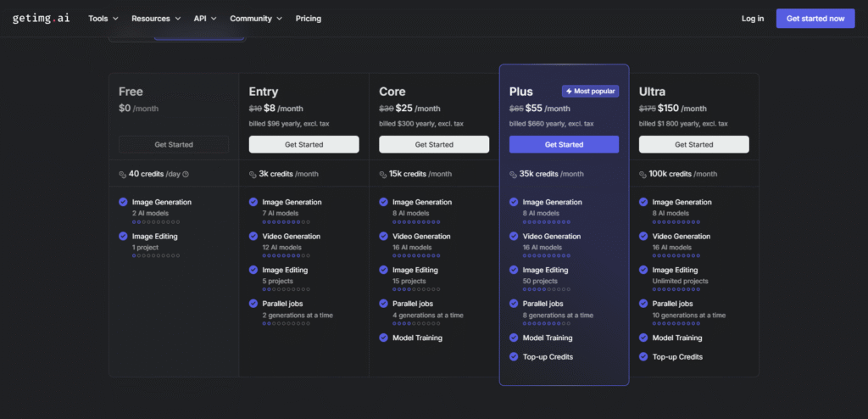Click the Image Generation model dots in Free plan
This screenshot has width=868, height=419.
tap(156, 221)
